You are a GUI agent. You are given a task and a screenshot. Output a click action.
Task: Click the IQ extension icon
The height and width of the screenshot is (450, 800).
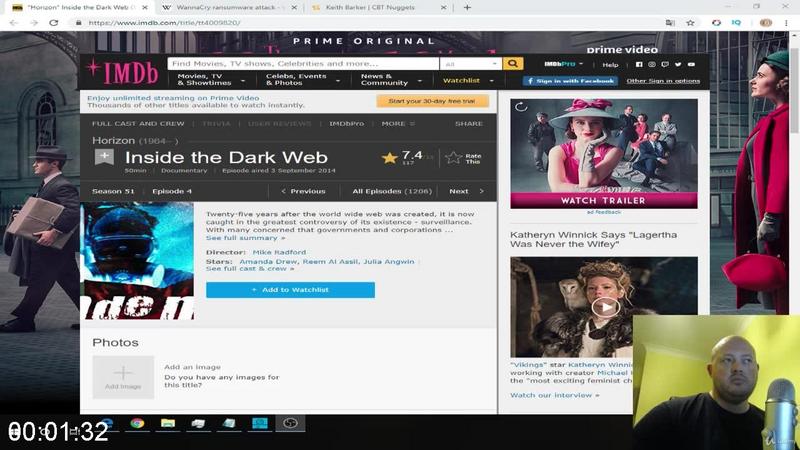(736, 22)
